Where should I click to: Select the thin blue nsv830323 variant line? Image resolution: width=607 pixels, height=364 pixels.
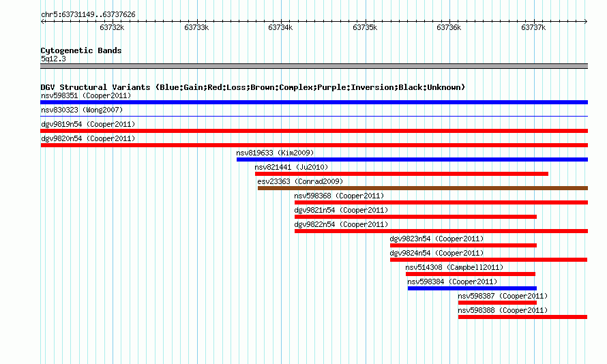click(314, 116)
